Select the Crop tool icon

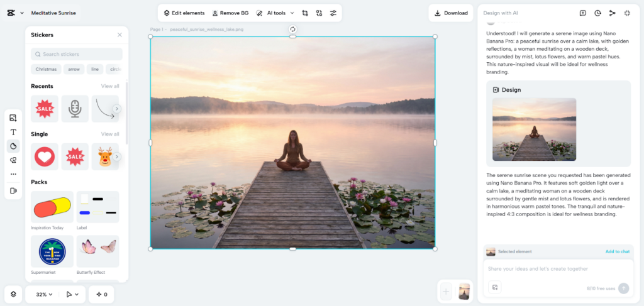(x=305, y=13)
